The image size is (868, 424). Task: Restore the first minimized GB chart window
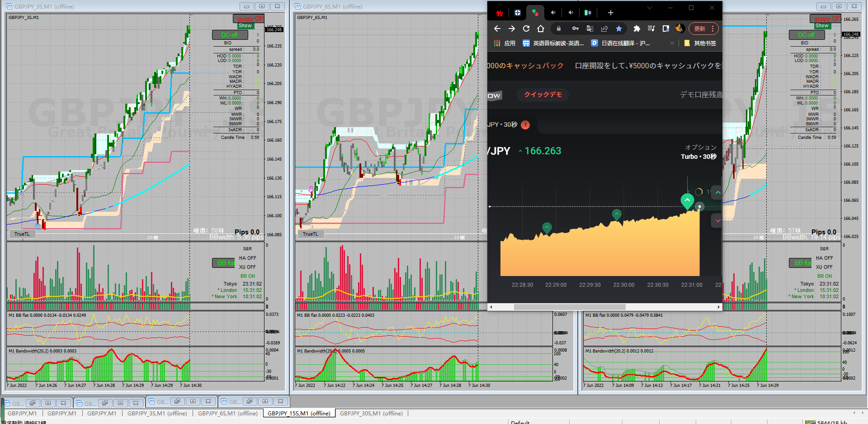pyautogui.click(x=33, y=403)
